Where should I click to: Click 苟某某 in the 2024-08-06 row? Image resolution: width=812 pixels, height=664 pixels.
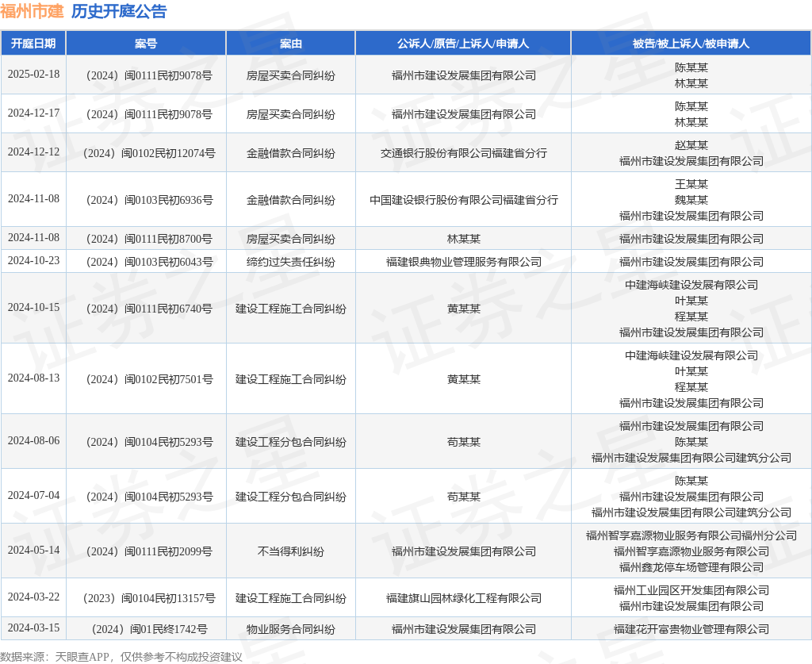pyautogui.click(x=463, y=442)
